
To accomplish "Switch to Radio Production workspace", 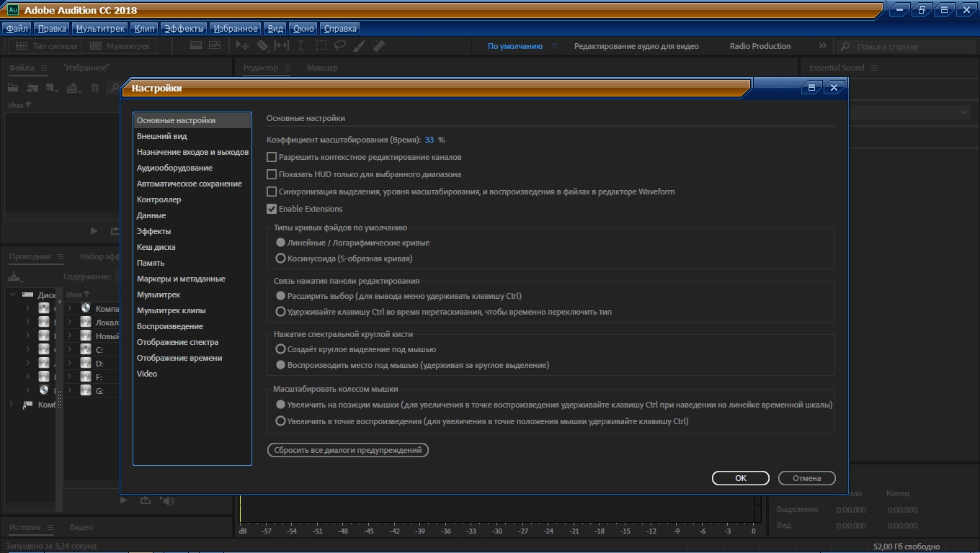I will [x=760, y=46].
